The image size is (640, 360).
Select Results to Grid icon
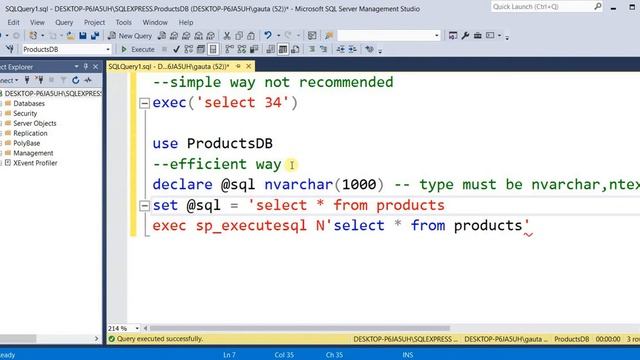click(283, 49)
